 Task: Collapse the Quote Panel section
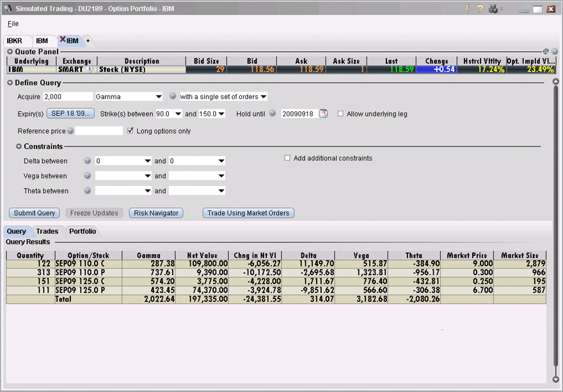10,52
